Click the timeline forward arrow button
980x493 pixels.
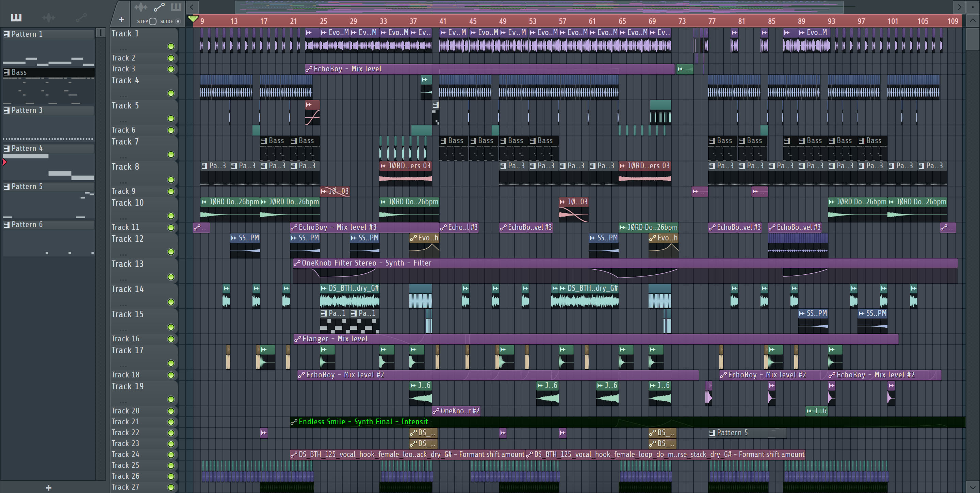(x=959, y=6)
